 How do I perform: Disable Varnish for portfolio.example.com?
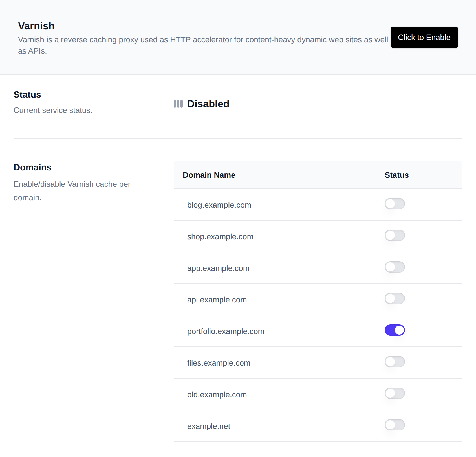point(395,330)
